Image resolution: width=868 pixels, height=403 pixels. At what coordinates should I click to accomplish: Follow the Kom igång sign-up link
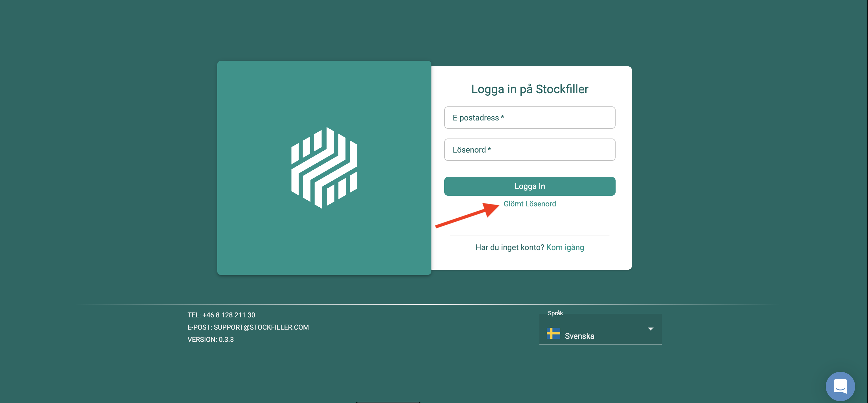[x=565, y=247]
